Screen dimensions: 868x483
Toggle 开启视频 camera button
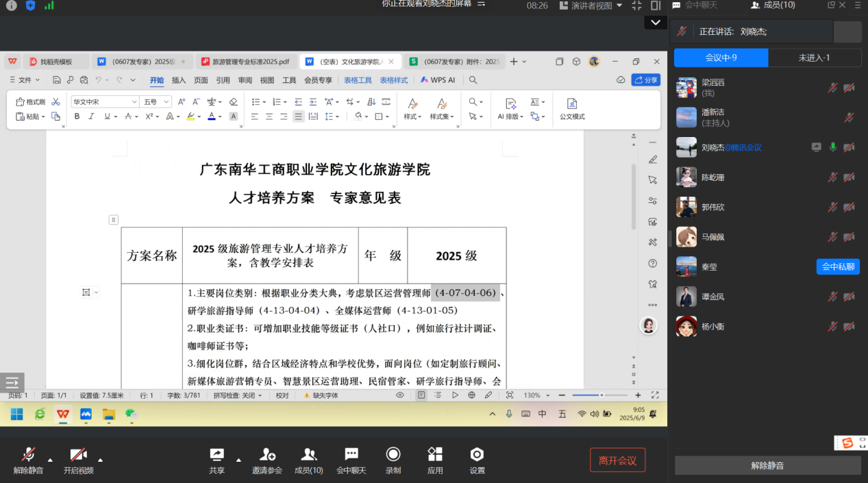(x=78, y=455)
